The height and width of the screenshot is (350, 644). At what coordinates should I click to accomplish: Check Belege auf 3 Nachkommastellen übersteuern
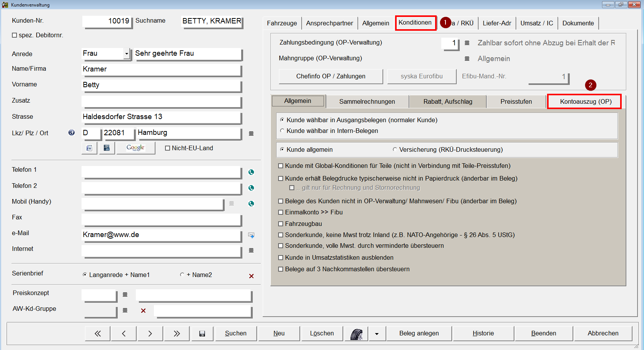[281, 269]
